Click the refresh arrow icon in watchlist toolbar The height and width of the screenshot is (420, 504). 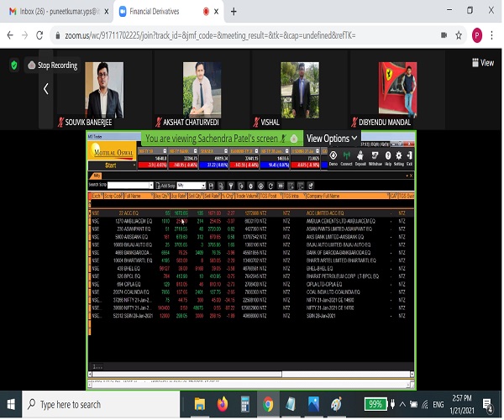pos(270,186)
